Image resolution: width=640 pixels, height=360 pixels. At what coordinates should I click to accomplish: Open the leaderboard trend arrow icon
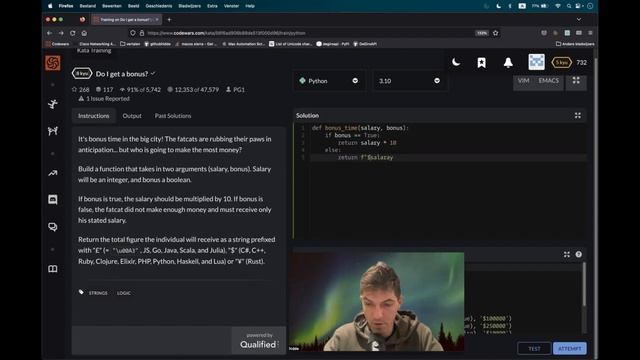pos(53,173)
